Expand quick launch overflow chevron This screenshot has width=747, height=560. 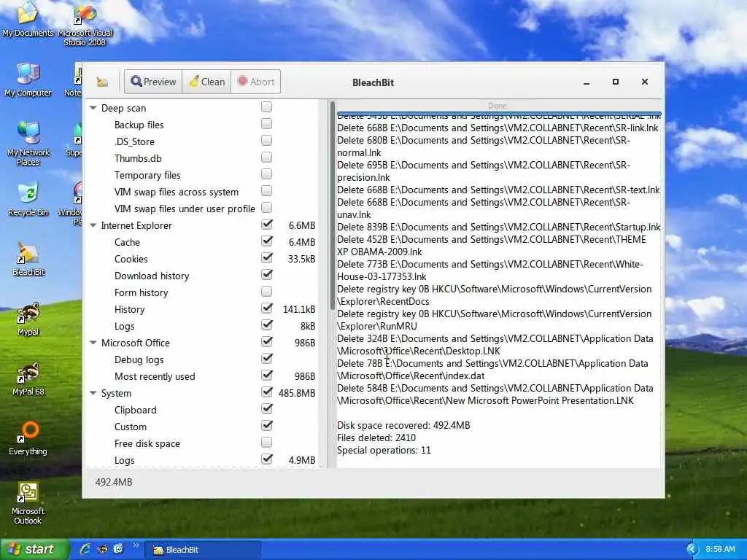pos(136,545)
